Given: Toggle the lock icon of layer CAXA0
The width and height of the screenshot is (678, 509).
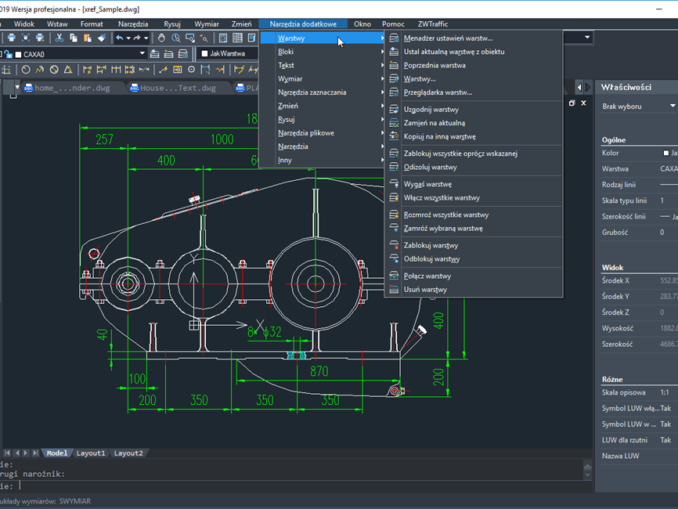Looking at the screenshot, I should click(x=8, y=54).
